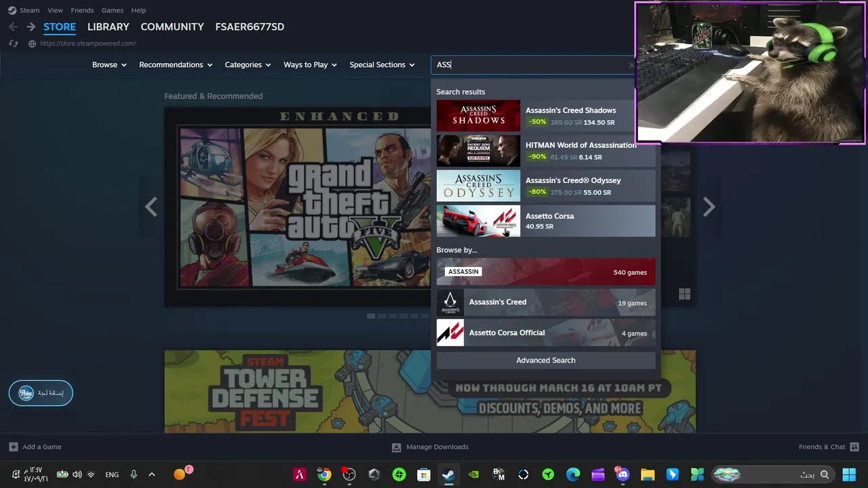Click the Add a Game label

pyautogui.click(x=42, y=447)
